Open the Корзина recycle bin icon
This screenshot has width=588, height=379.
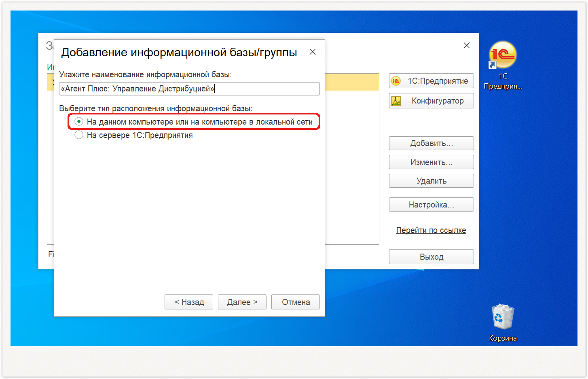[x=503, y=322]
